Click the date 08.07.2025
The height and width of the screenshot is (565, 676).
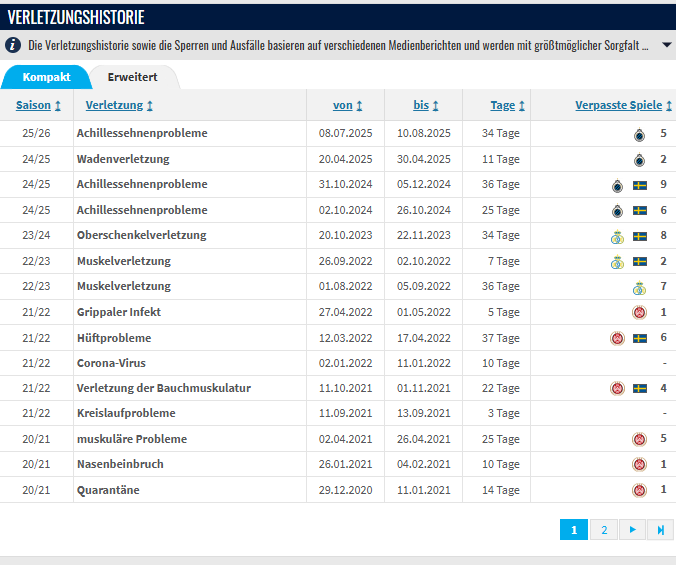point(345,133)
